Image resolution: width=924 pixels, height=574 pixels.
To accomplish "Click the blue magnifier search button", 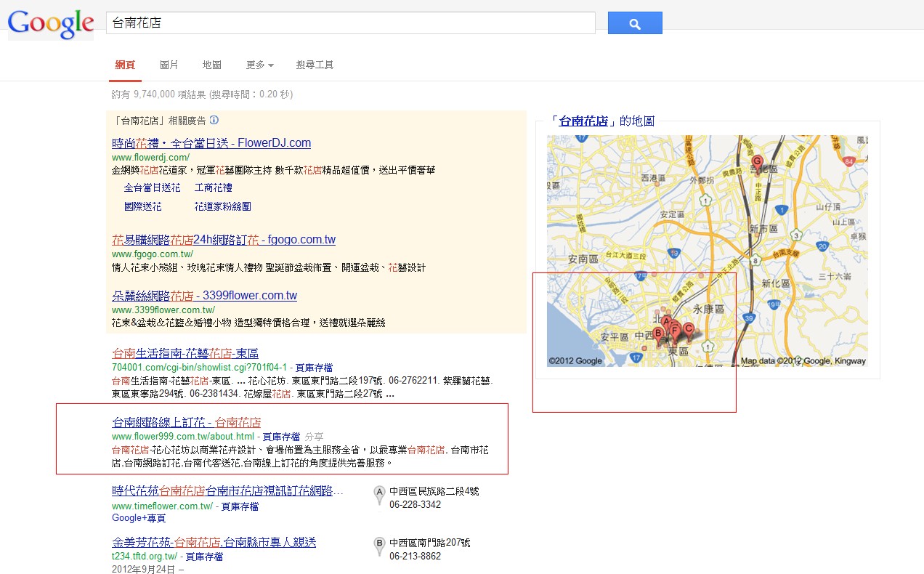I will pos(634,23).
